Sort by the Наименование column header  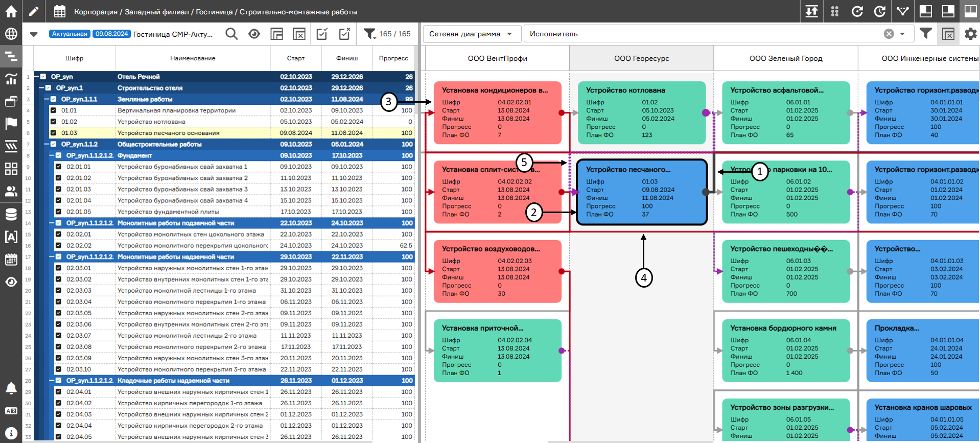(x=193, y=58)
